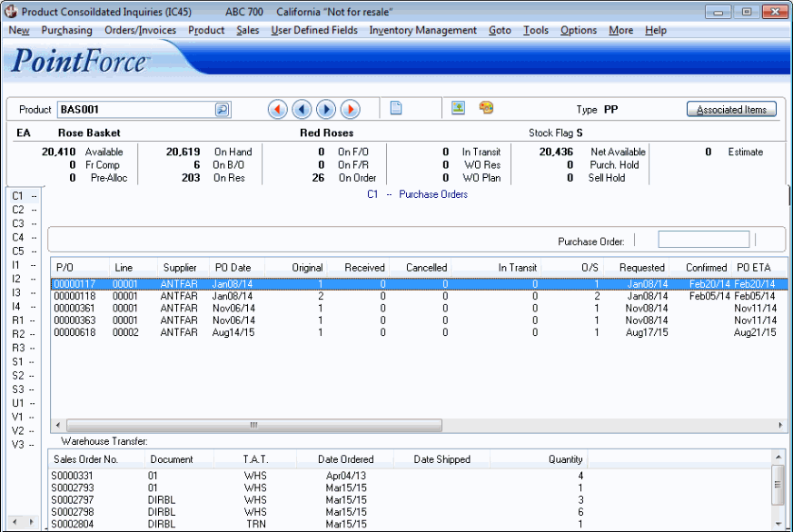793x532 pixels.
Task: Open the Options menu
Action: (x=579, y=30)
